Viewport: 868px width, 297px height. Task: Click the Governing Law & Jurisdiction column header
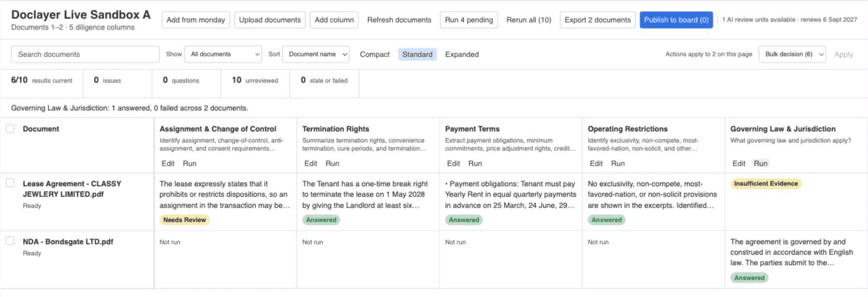click(783, 129)
